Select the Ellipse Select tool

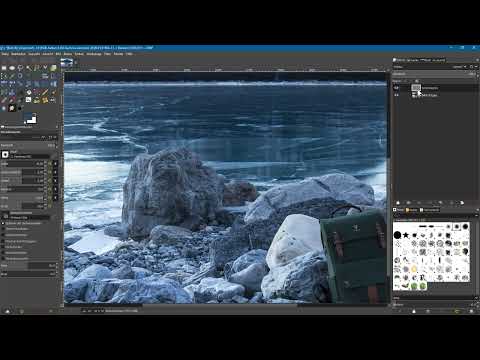[x=12, y=68]
